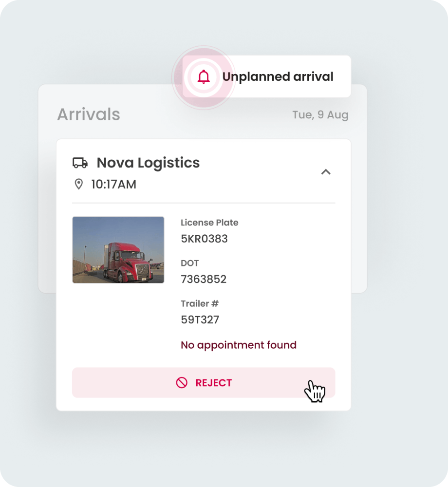Click the Trailer # field label
Screen dimensions: 448x487
200,303
